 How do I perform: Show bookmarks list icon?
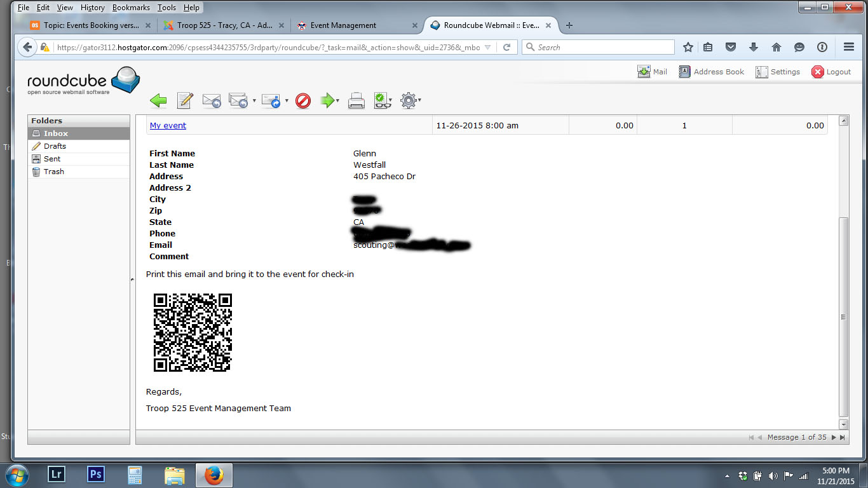708,47
